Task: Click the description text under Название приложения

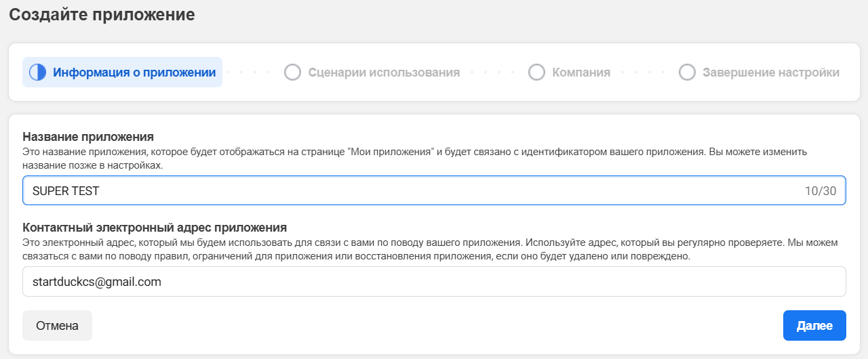Action: pyautogui.click(x=415, y=159)
